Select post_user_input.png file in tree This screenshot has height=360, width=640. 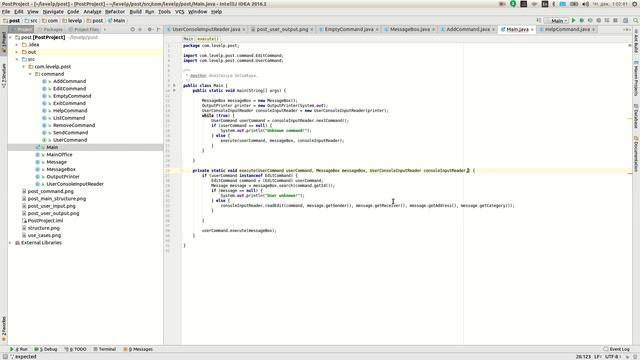51,206
